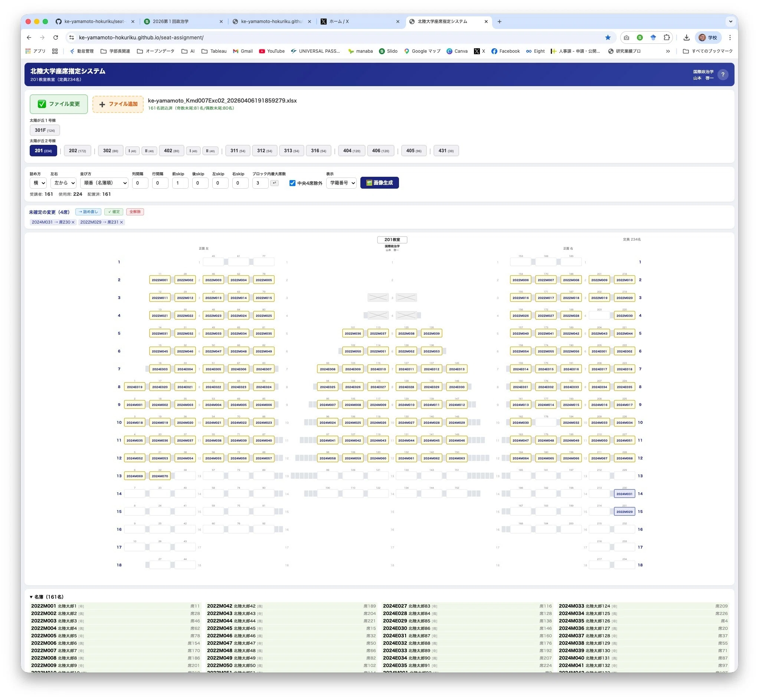Open the Google マップ bookmark
Viewport: 759px width, 700px height.
point(422,51)
